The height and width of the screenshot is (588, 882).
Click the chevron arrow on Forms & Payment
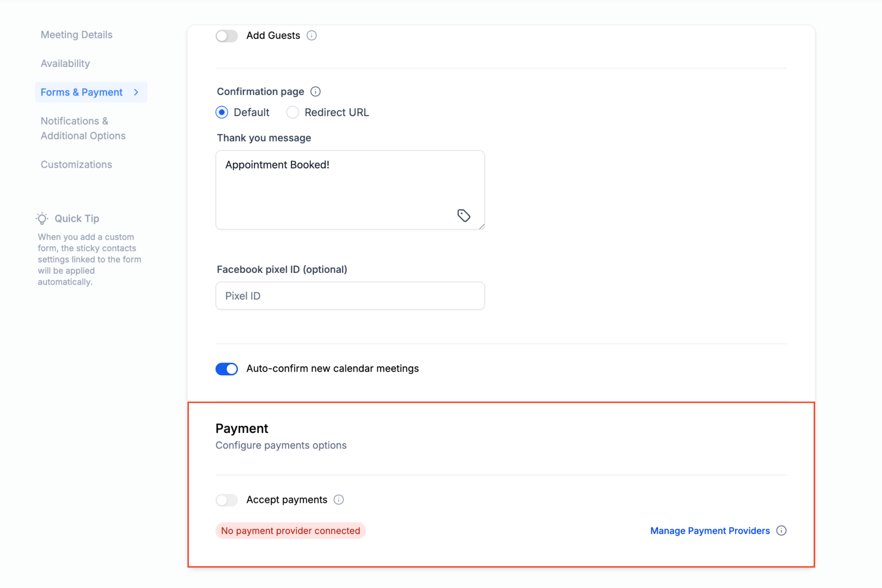coord(136,92)
